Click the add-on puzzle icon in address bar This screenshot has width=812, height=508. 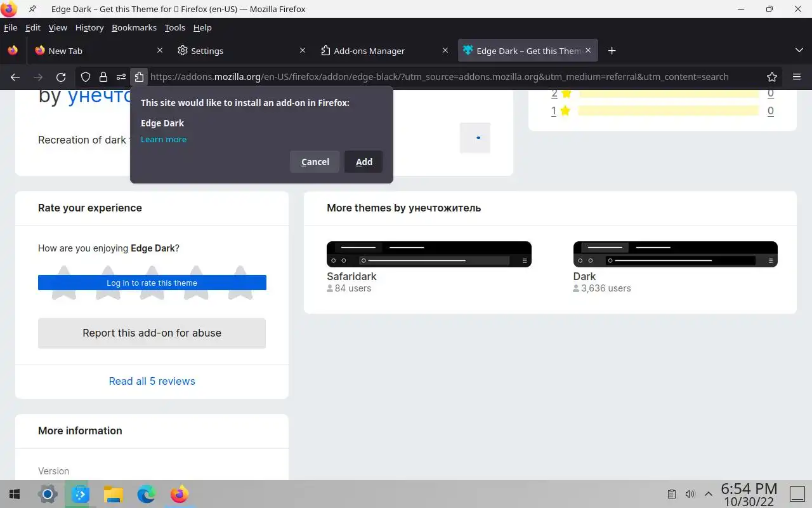pyautogui.click(x=139, y=77)
